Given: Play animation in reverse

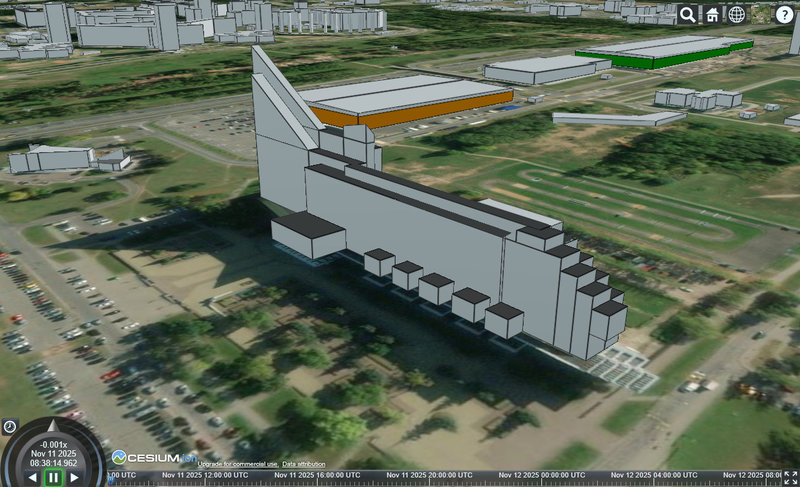Looking at the screenshot, I should [31, 477].
